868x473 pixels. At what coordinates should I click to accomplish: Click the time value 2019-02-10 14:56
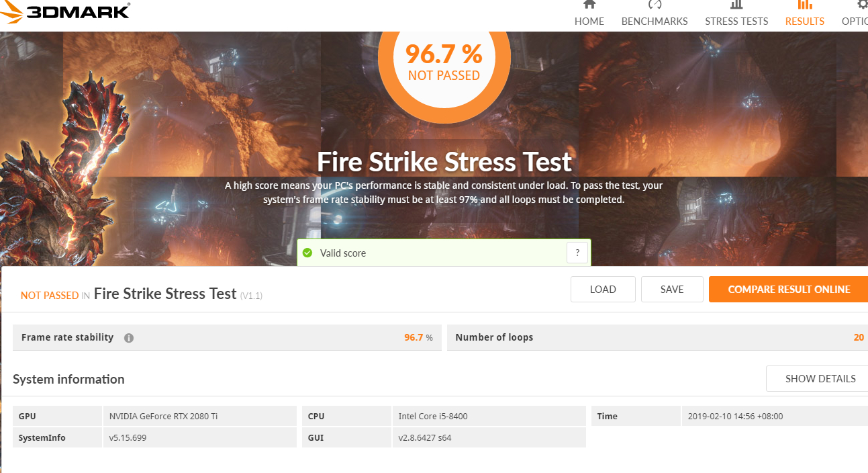735,416
